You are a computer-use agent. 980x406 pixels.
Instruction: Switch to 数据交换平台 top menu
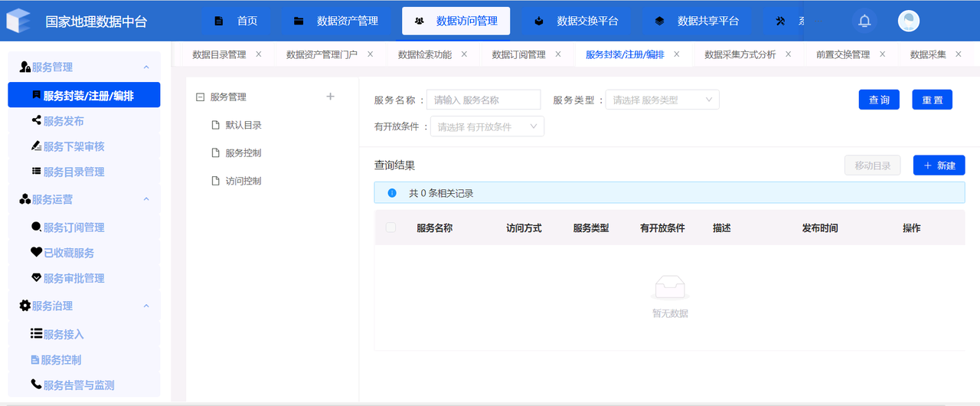[x=577, y=21]
